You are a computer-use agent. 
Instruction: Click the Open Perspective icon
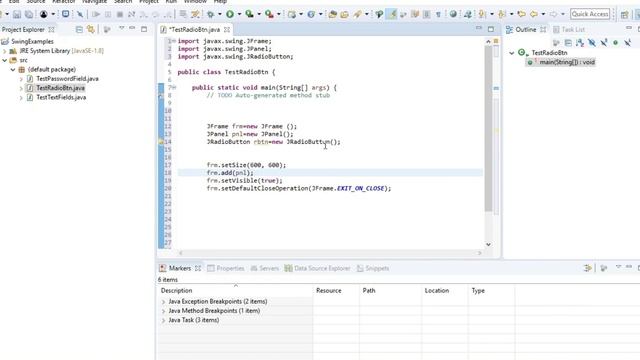point(624,15)
